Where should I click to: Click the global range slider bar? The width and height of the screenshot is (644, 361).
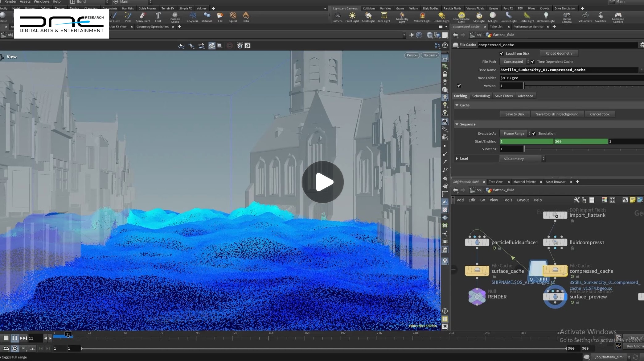pos(323,348)
